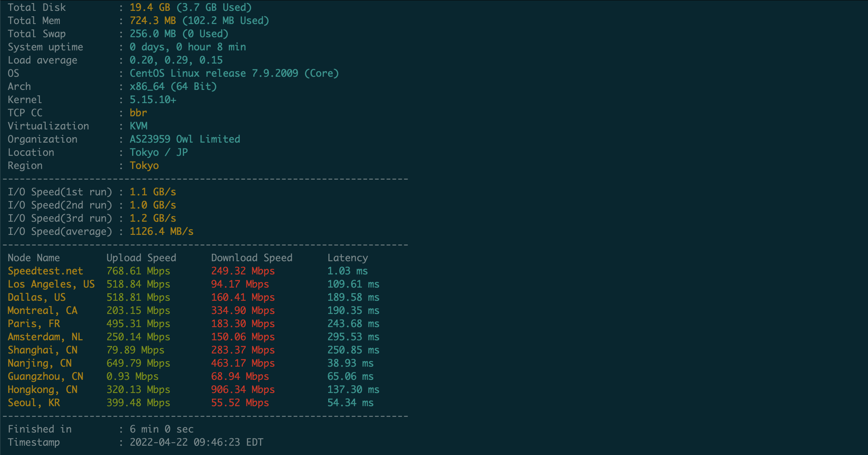This screenshot has height=455, width=868.
Task: Click the timestamp "2022-04-22 09:46:23 EDT"
Action: [196, 442]
